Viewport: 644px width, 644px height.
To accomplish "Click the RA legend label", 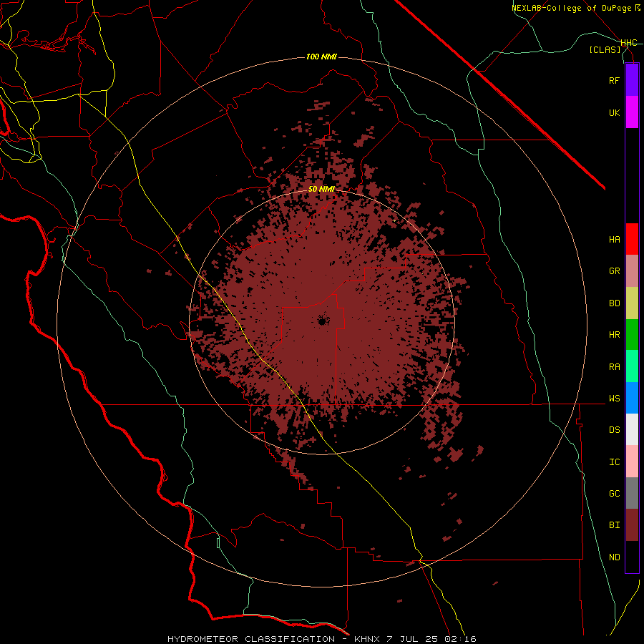I will 614,367.
